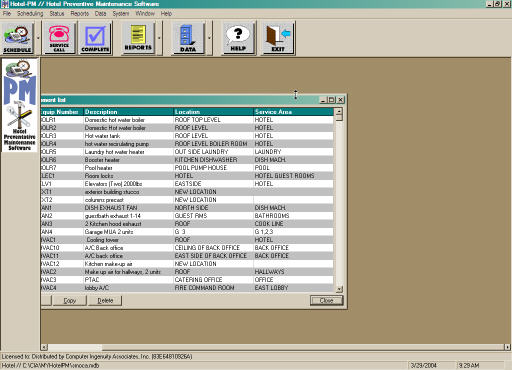Open the System menu

(x=121, y=14)
